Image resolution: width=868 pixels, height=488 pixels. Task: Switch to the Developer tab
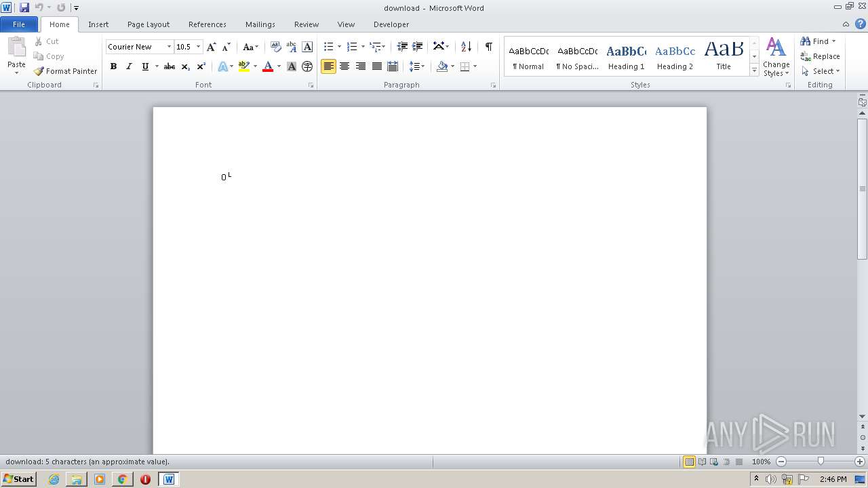391,24
